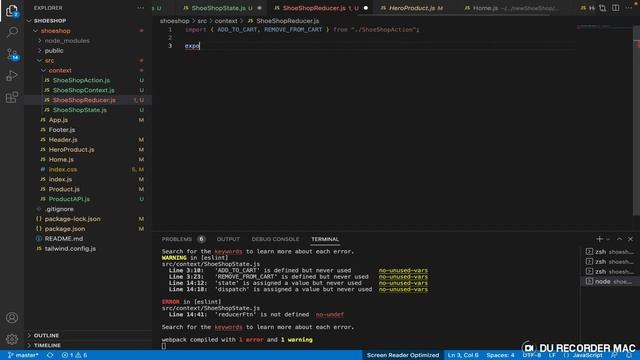The image size is (640, 360).
Task: Click the context breadcrumb segment
Action: [x=226, y=21]
